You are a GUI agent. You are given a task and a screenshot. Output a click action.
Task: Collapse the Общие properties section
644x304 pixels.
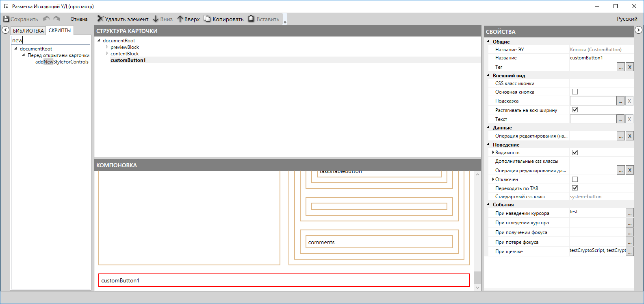tap(488, 42)
